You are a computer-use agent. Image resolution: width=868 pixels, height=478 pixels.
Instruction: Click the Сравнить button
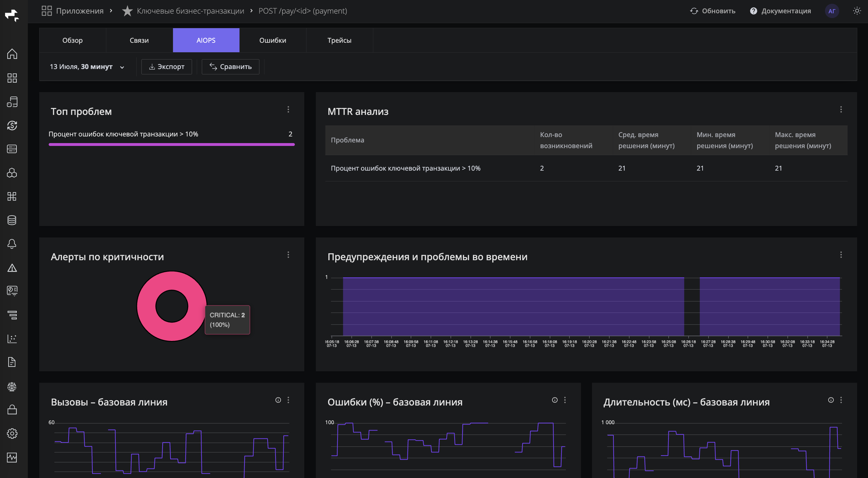pyautogui.click(x=231, y=67)
